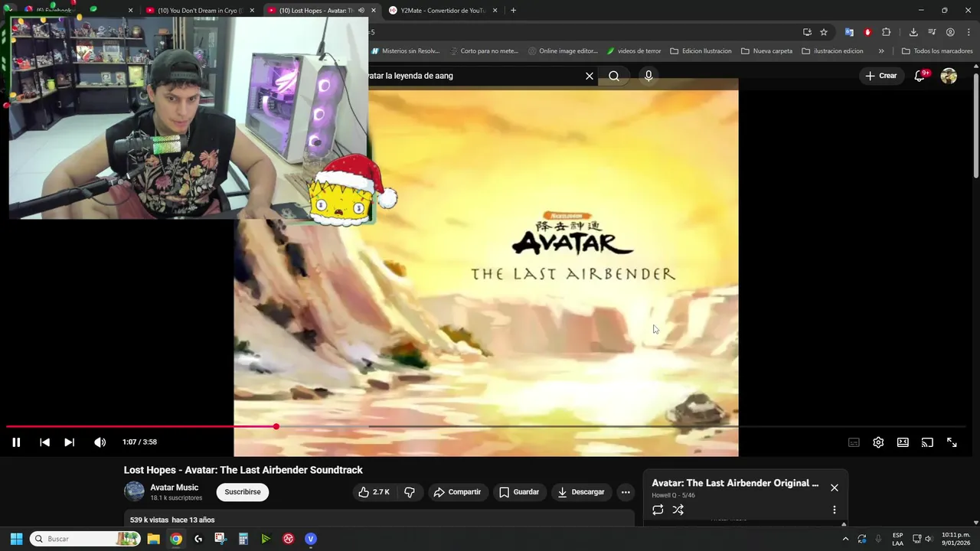This screenshot has width=980, height=551.
Task: Like the video with 2.7 K likes
Action: coord(374,492)
